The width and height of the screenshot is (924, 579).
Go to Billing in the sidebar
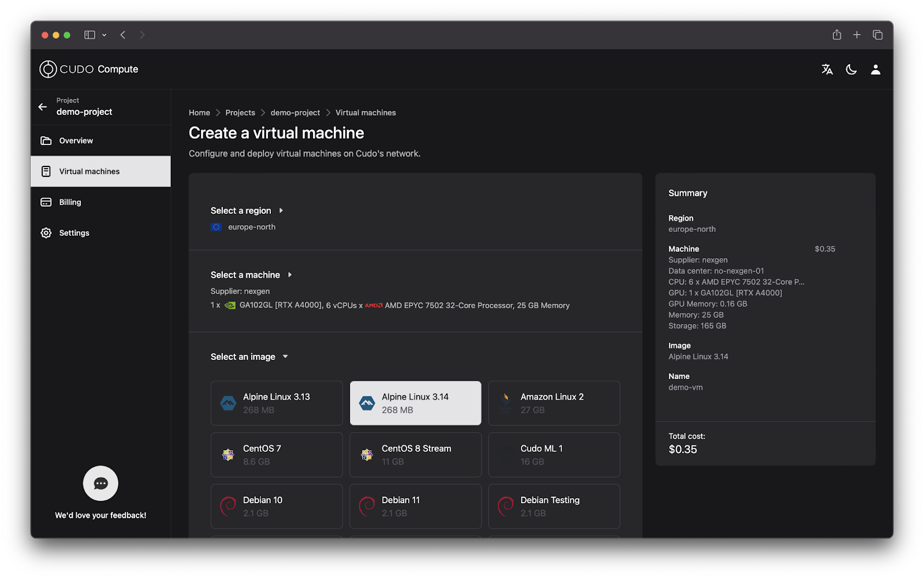tap(70, 202)
